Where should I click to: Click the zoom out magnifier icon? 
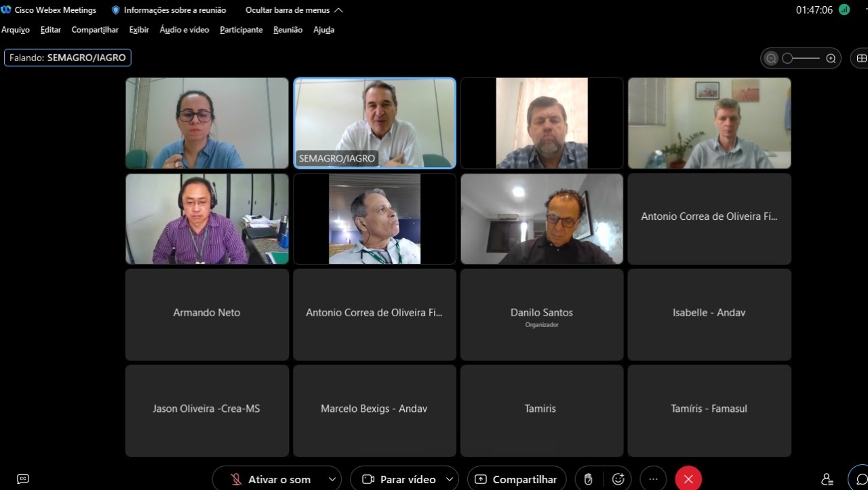tap(771, 58)
